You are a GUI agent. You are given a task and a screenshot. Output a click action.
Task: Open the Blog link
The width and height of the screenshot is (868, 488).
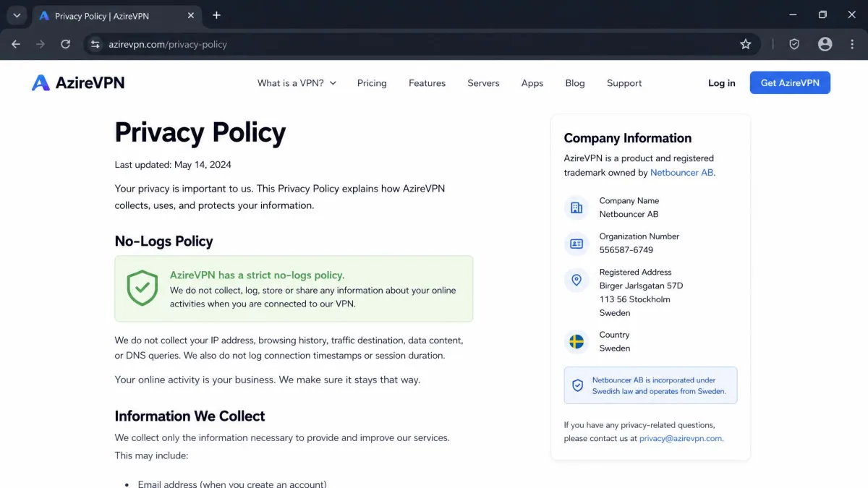pyautogui.click(x=575, y=83)
